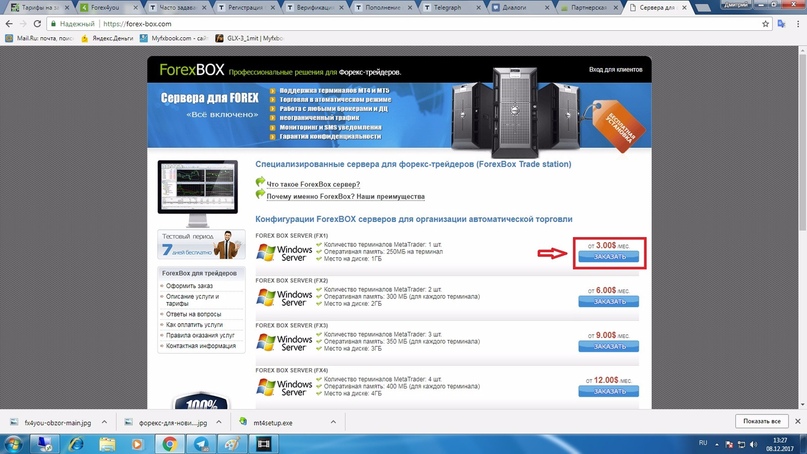Image resolution: width=807 pixels, height=454 pixels.
Task: Open the file explorer folder in taskbar
Action: coord(107,444)
